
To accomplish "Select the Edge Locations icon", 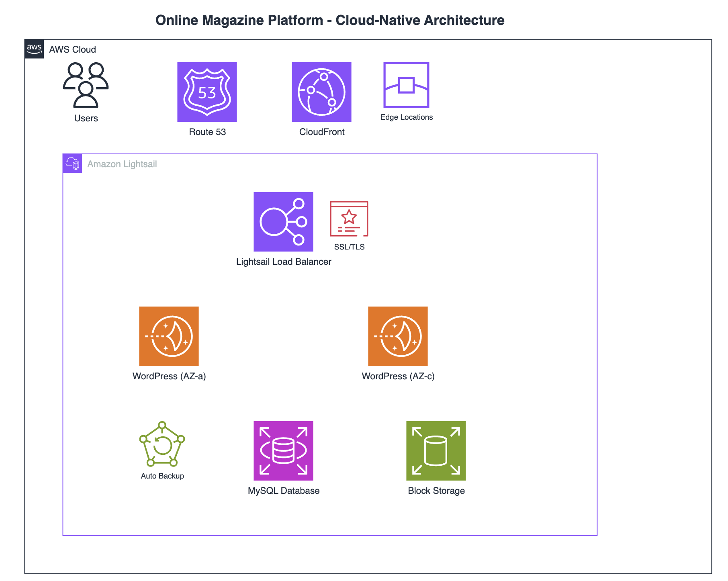I will (406, 85).
